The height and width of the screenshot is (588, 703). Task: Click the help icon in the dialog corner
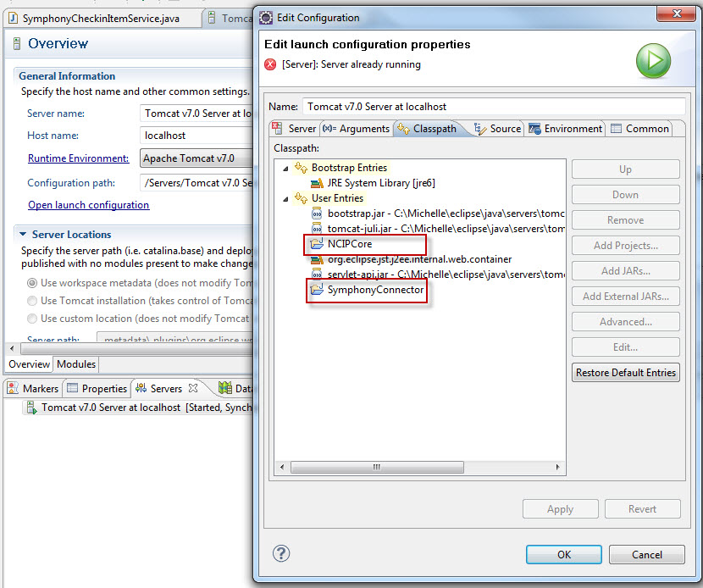(281, 553)
